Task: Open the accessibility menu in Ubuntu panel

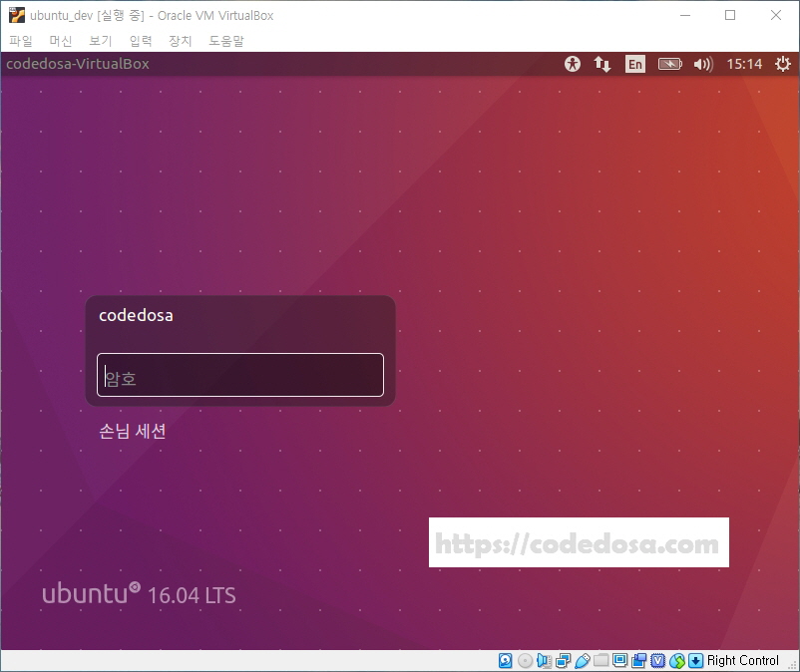Action: point(572,64)
